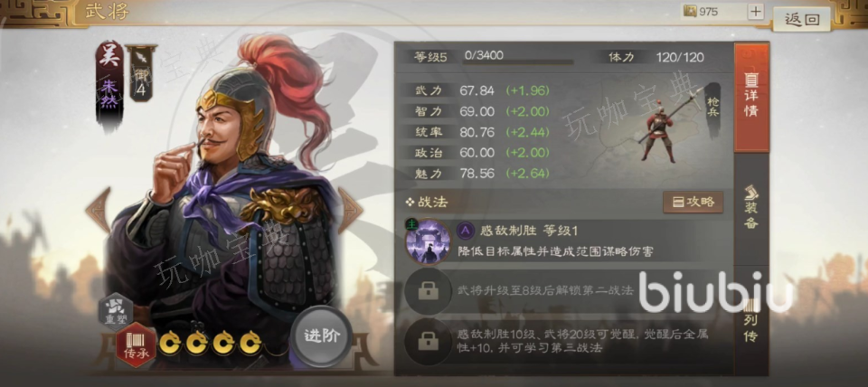Tap the locked third skill slot
Screen dimensions: 868x387
(428, 341)
